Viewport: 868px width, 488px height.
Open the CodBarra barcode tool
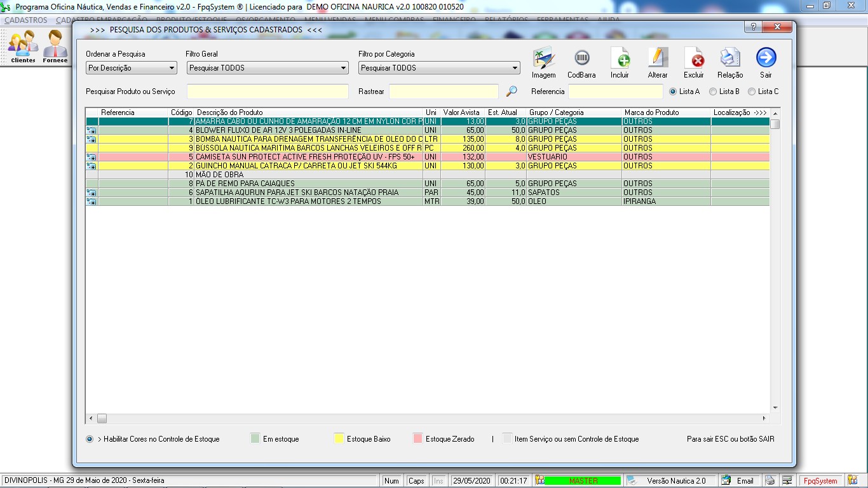581,58
